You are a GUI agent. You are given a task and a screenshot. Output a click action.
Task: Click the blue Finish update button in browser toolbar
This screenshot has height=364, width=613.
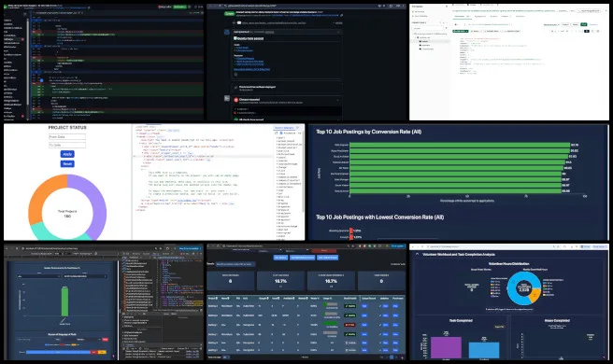[397, 246]
